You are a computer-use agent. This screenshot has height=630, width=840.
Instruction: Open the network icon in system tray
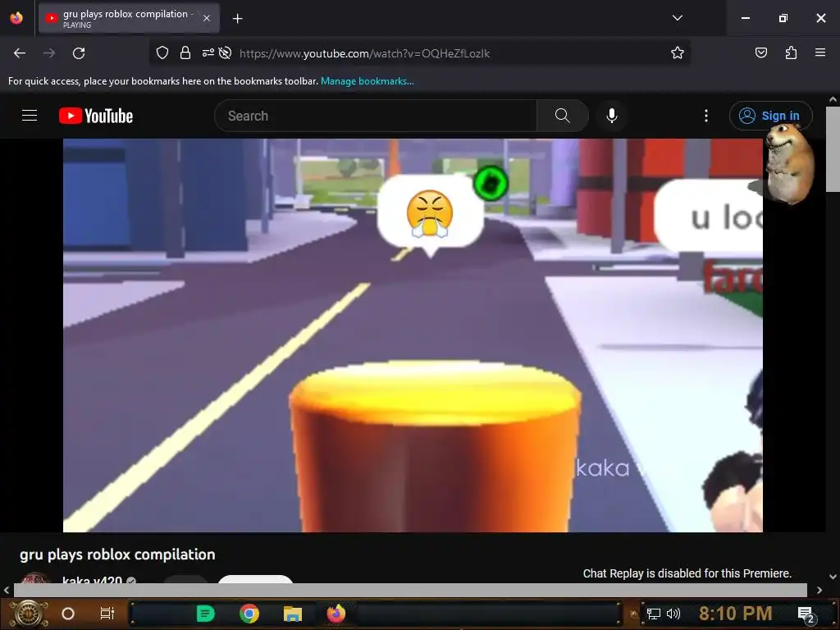pos(654,614)
